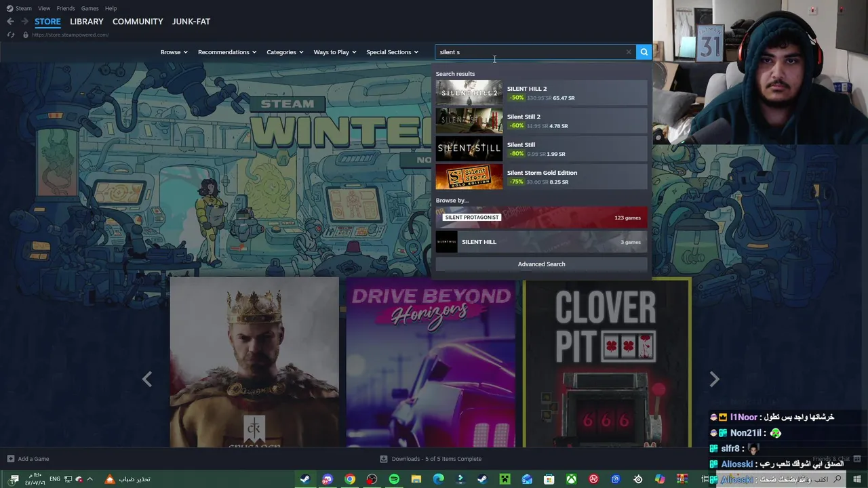Screen dimensions: 868x488
Task: Select the SILENT HILL 2 search result
Action: [x=541, y=93]
